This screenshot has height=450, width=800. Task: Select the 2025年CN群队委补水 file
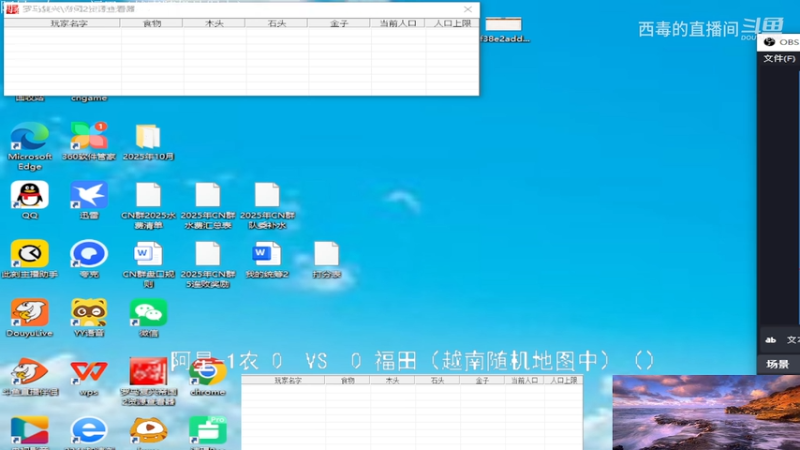(x=267, y=206)
